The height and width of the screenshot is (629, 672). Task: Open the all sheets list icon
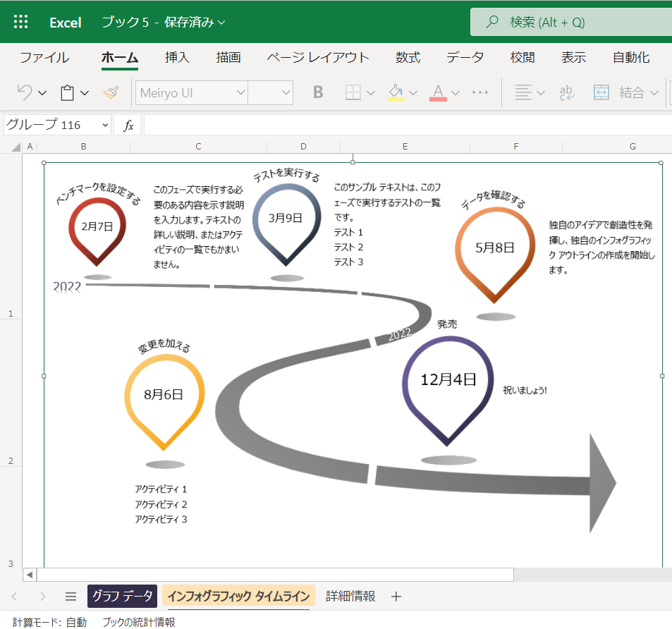[x=71, y=596]
